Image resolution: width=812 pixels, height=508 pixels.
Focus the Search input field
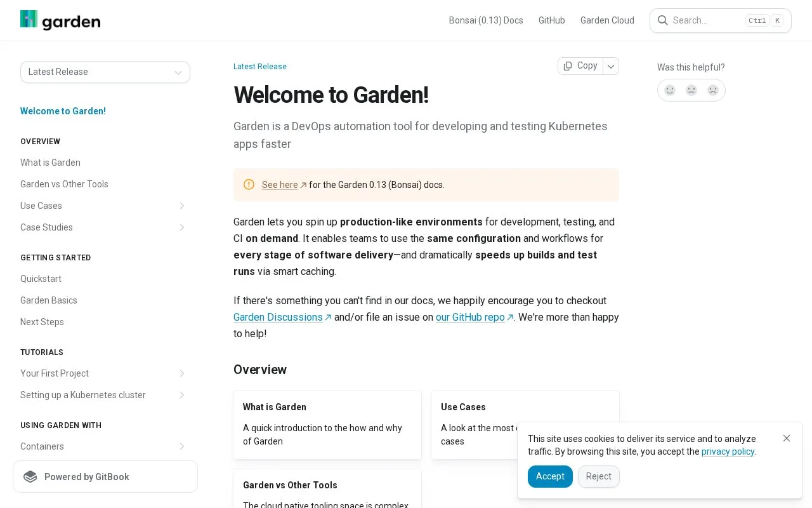pos(721,20)
